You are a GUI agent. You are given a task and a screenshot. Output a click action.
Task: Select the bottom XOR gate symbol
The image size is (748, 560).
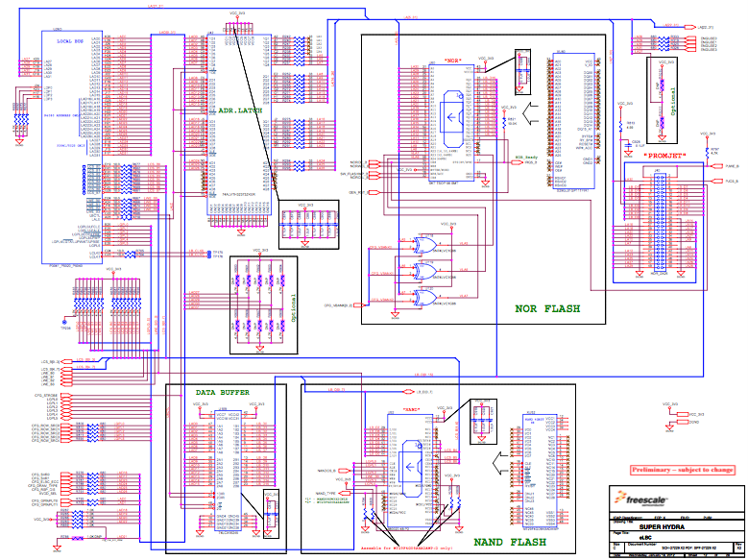(x=424, y=298)
